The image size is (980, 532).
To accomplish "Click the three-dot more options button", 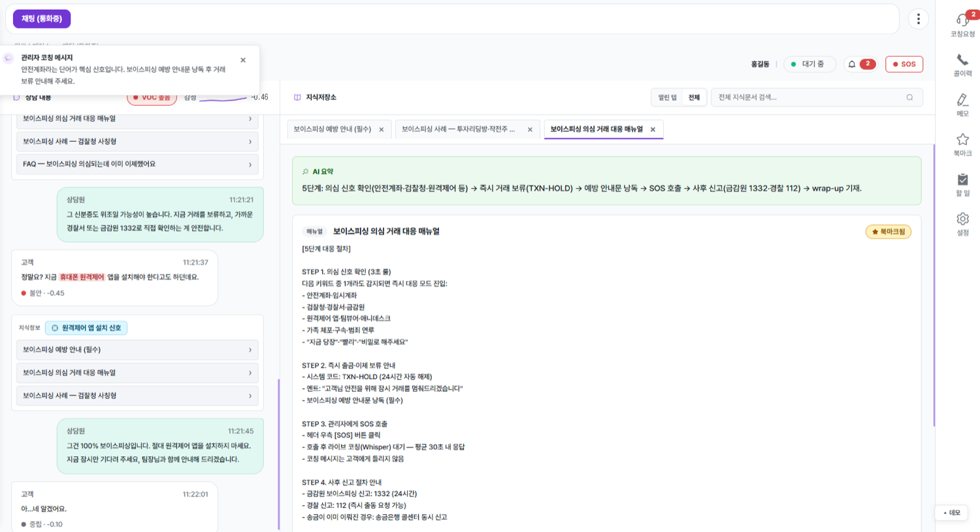I will 918,19.
